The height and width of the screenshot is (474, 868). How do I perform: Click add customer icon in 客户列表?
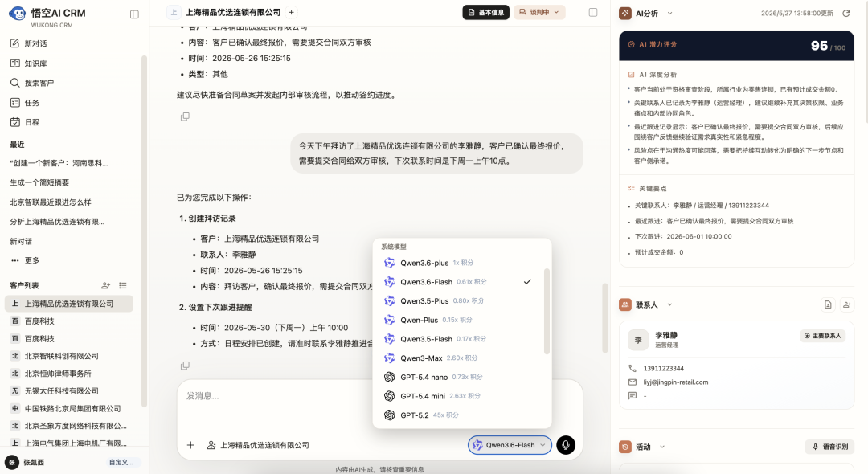click(106, 285)
